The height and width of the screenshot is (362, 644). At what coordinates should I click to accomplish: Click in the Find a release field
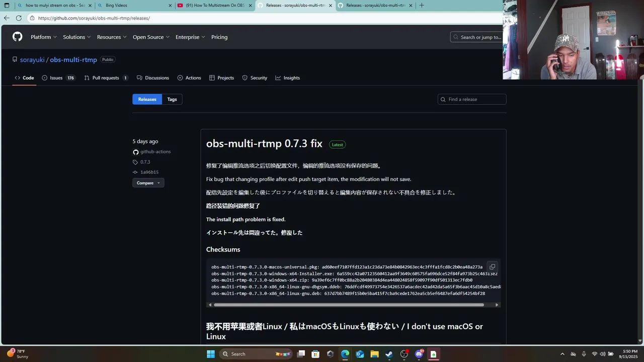pos(472,100)
